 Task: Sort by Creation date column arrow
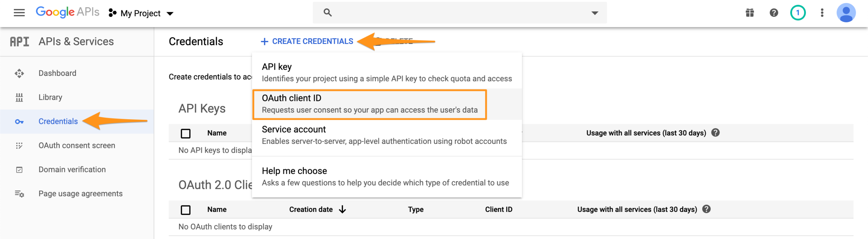click(x=342, y=210)
